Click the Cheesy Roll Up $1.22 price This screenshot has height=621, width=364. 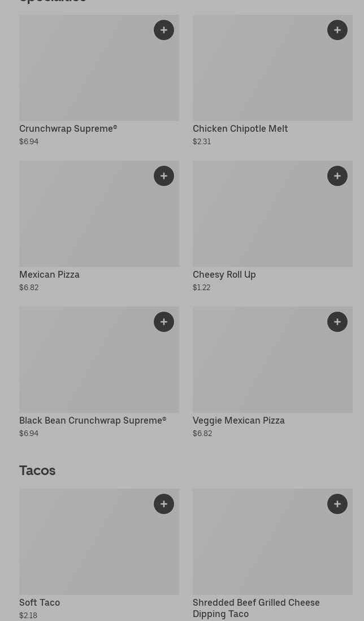click(201, 287)
